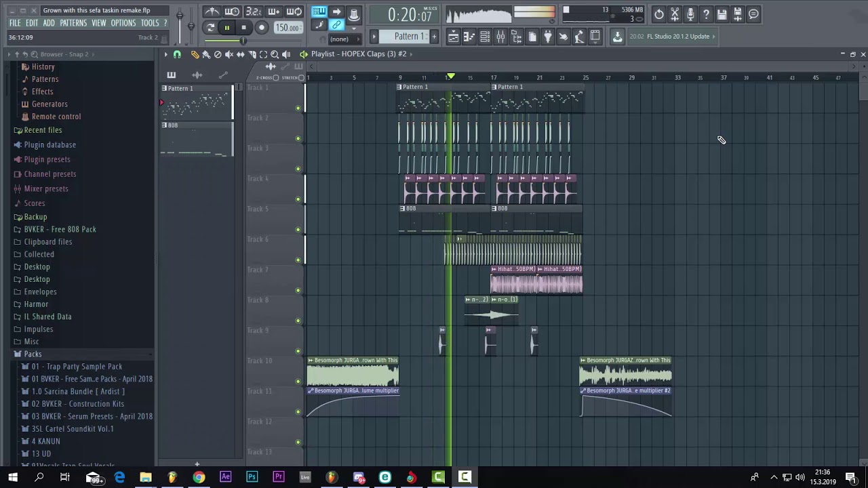Image resolution: width=868 pixels, height=488 pixels.
Task: Toggle typing keyboard to piano button
Action: point(319,12)
